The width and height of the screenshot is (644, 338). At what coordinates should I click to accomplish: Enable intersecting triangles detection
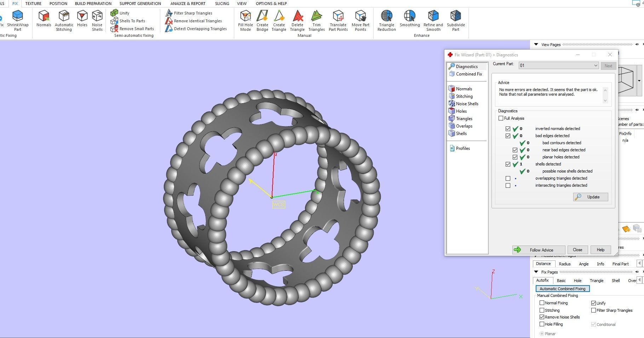[x=508, y=185]
